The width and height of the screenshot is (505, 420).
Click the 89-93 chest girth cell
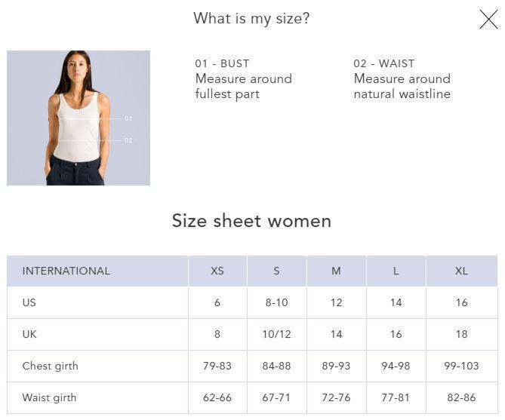[x=336, y=366]
